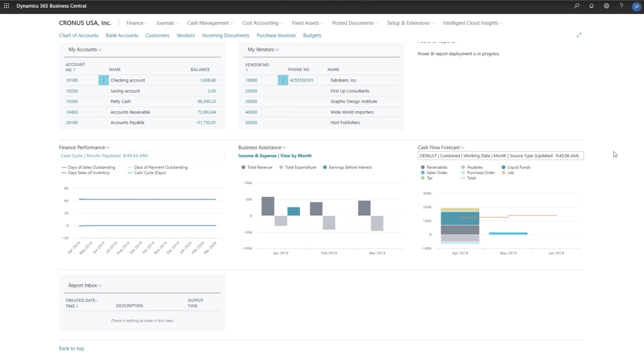Sort by the Account No. column header
This screenshot has width=644, height=353.
[75, 67]
